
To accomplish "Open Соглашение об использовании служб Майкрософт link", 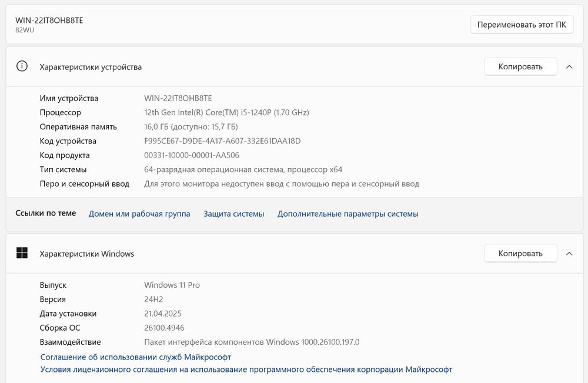I will [x=136, y=357].
